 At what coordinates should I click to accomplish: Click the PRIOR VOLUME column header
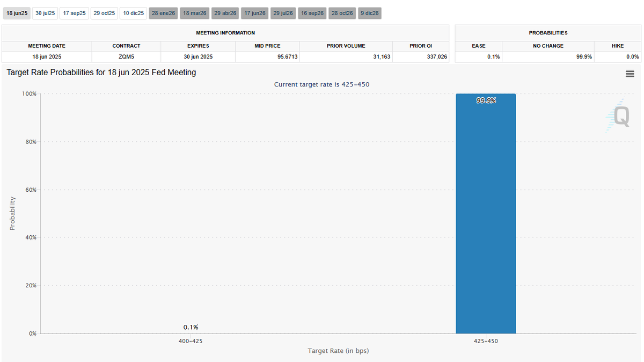tap(346, 46)
